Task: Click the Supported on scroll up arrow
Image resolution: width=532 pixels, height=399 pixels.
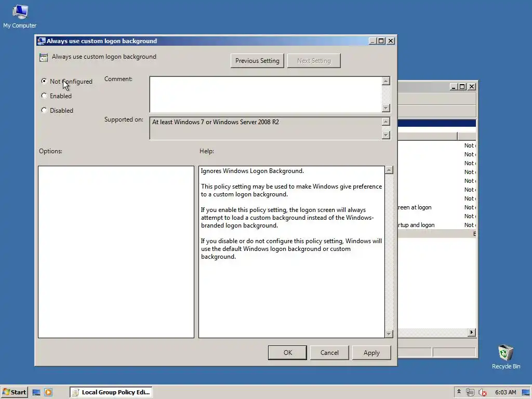Action: (x=386, y=122)
